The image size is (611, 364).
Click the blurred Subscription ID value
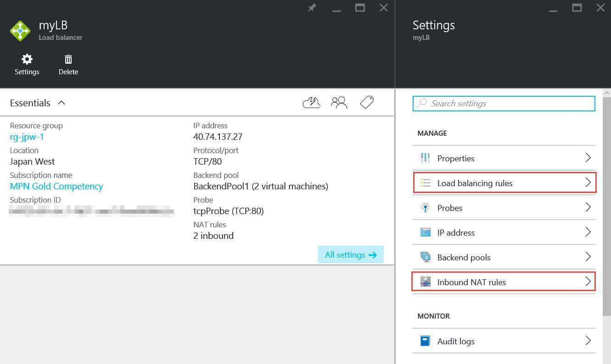click(92, 211)
